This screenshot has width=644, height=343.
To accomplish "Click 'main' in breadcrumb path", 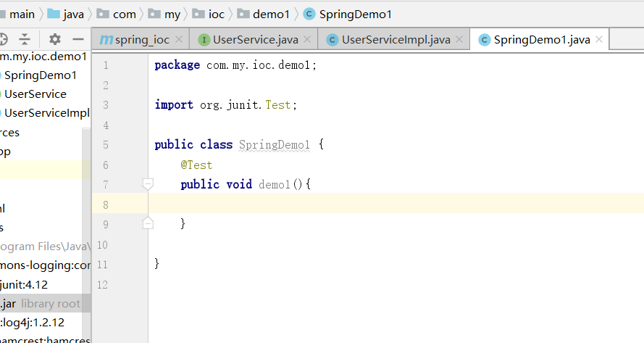I will pos(22,15).
